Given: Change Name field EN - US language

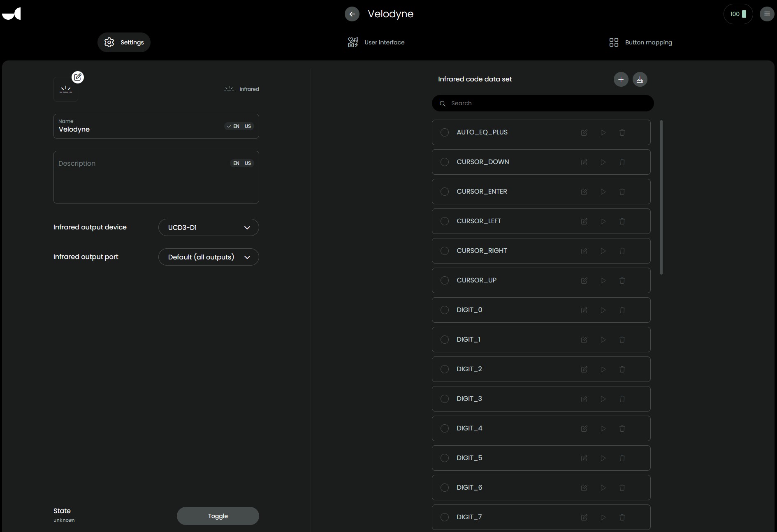Looking at the screenshot, I should 239,126.
